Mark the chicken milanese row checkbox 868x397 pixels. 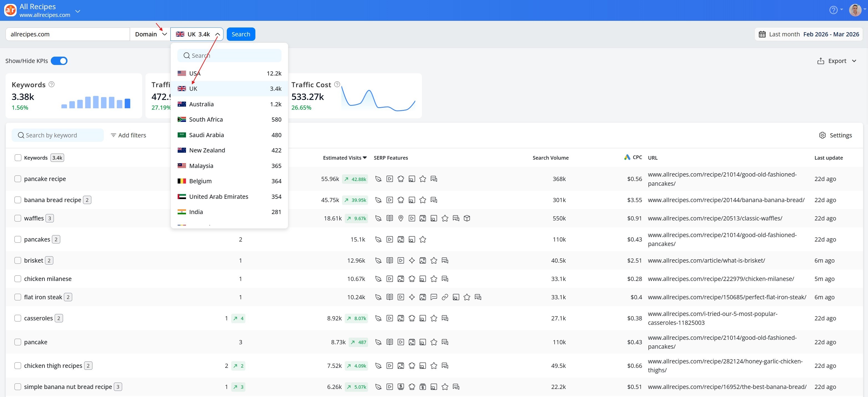[18, 279]
